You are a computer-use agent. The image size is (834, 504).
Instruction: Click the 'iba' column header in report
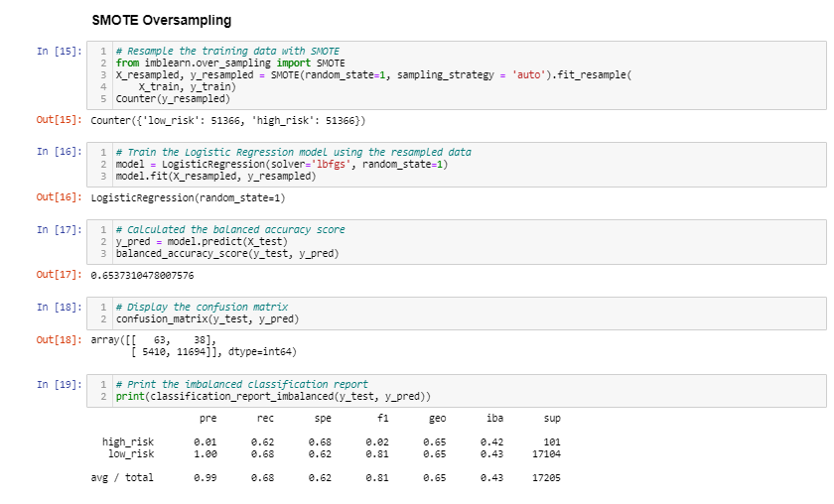coord(494,419)
